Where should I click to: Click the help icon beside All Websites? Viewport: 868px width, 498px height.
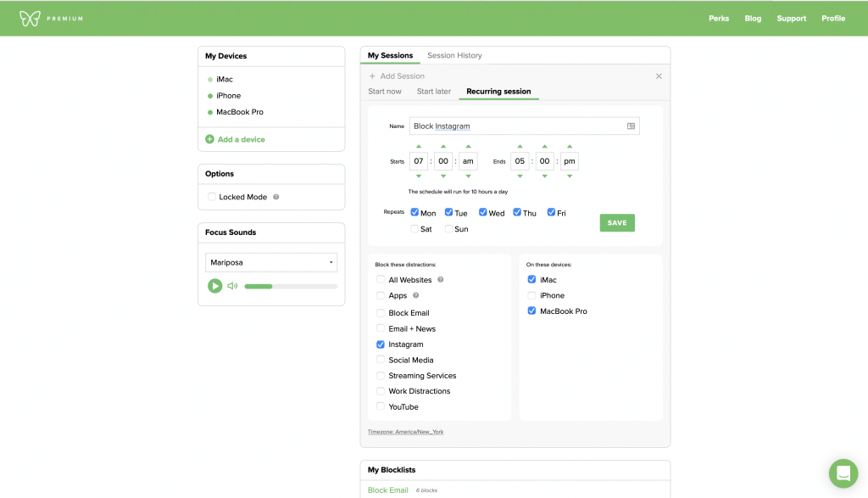click(440, 280)
